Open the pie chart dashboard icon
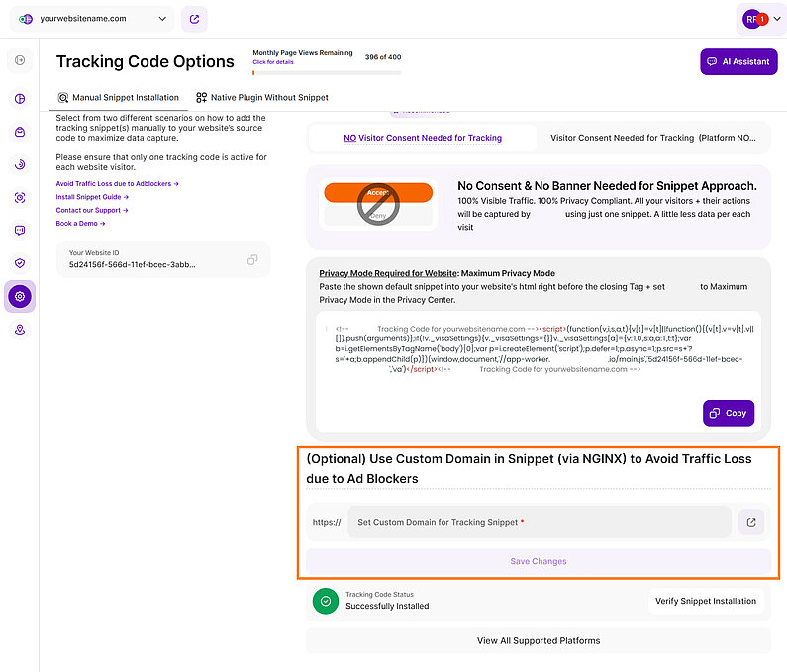This screenshot has width=787, height=672. (20, 98)
